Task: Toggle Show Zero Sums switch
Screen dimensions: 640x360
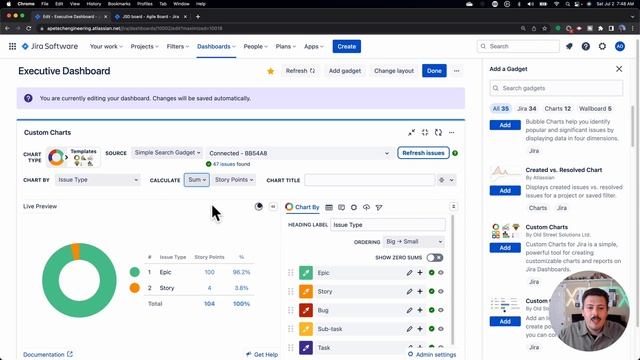Action: [435, 258]
